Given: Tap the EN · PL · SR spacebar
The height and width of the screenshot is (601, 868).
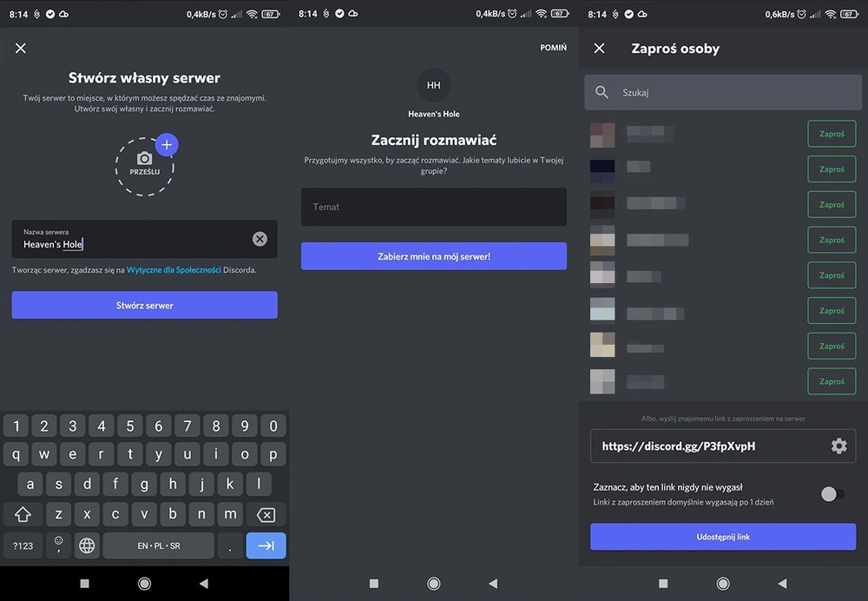Looking at the screenshot, I should pyautogui.click(x=159, y=545).
